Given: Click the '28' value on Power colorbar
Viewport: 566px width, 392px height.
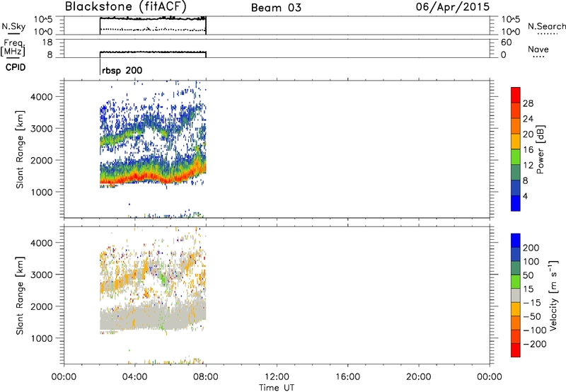Looking at the screenshot, I should [528, 103].
